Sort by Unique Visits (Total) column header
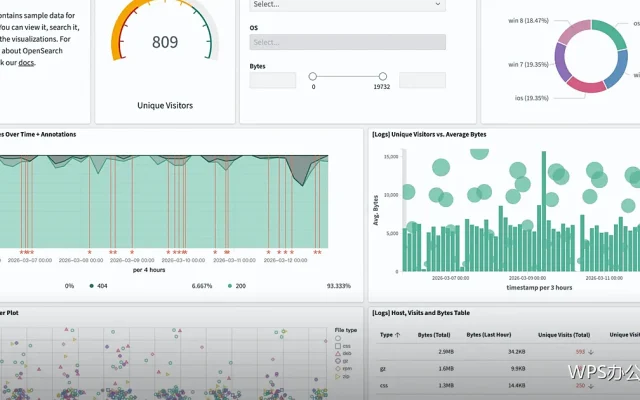 click(564, 335)
